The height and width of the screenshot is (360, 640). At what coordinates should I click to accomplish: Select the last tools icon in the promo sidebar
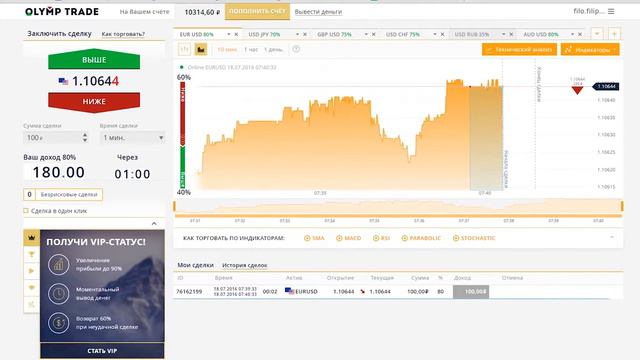(x=31, y=304)
